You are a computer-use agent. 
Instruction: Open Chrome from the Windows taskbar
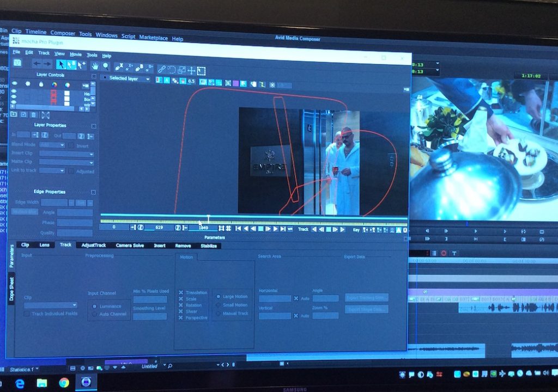click(64, 383)
